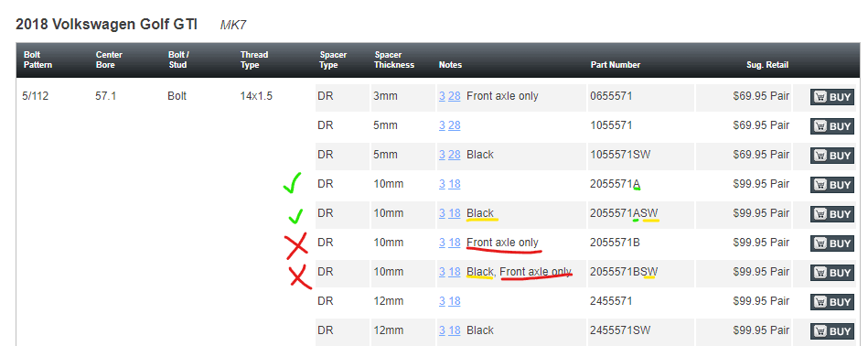Open note 3 in the 2455571 row
Screen dimensions: 868x346
tap(442, 301)
